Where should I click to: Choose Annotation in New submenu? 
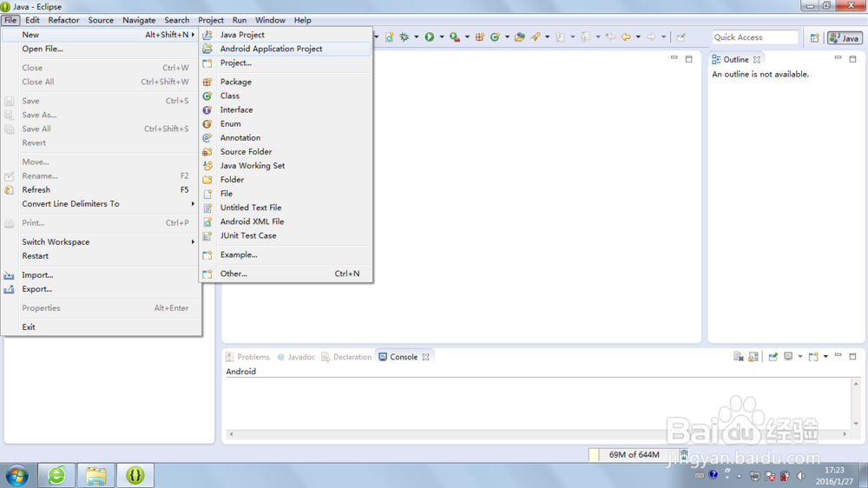point(286,137)
